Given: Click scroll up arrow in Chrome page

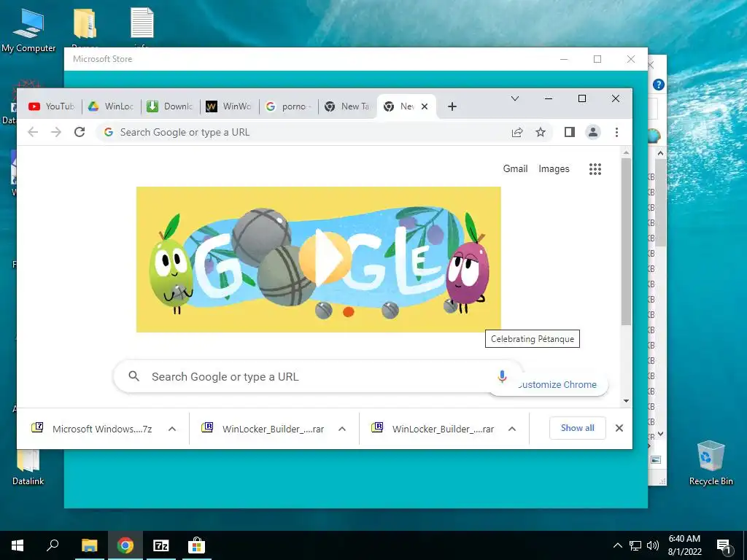Looking at the screenshot, I should coord(626,152).
